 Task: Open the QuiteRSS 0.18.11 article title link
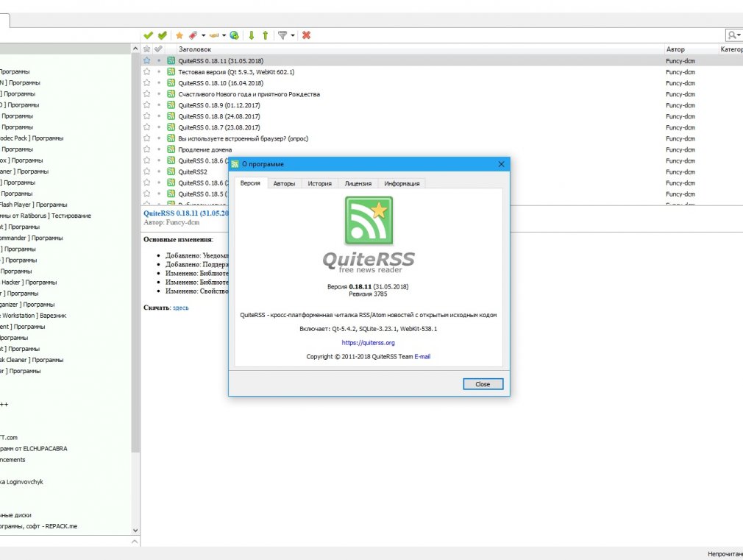[x=185, y=213]
